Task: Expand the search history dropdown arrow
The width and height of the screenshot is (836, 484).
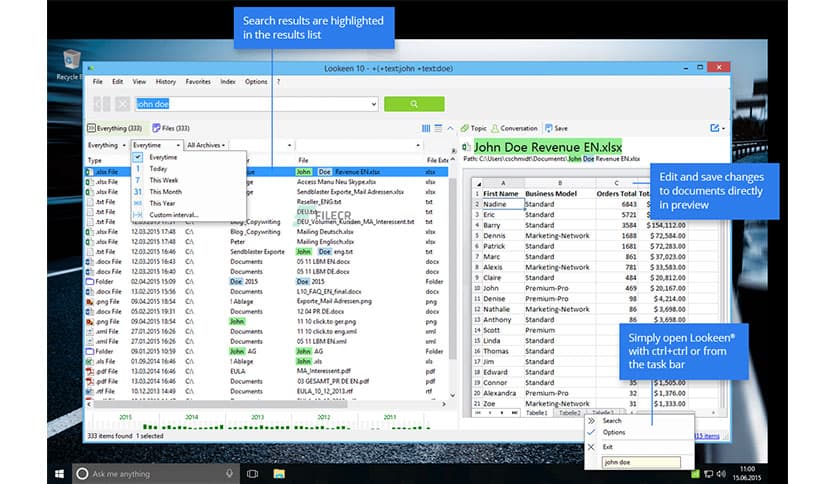Action: pos(374,104)
